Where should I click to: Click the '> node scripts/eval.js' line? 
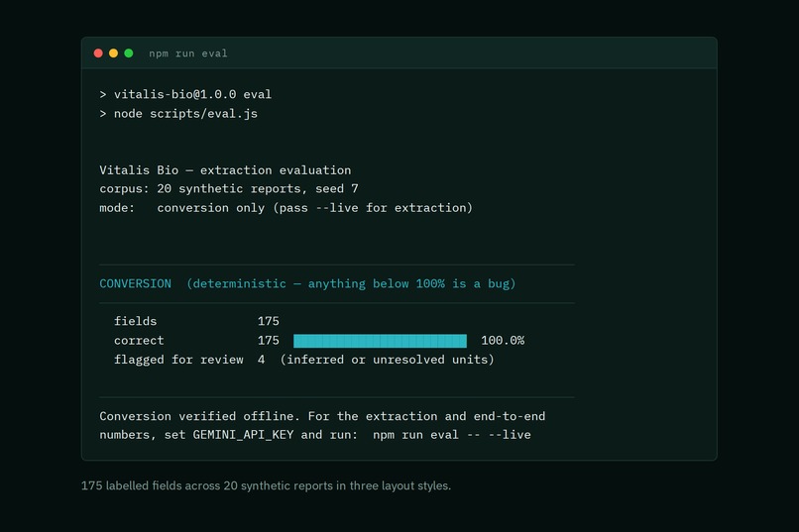(178, 114)
